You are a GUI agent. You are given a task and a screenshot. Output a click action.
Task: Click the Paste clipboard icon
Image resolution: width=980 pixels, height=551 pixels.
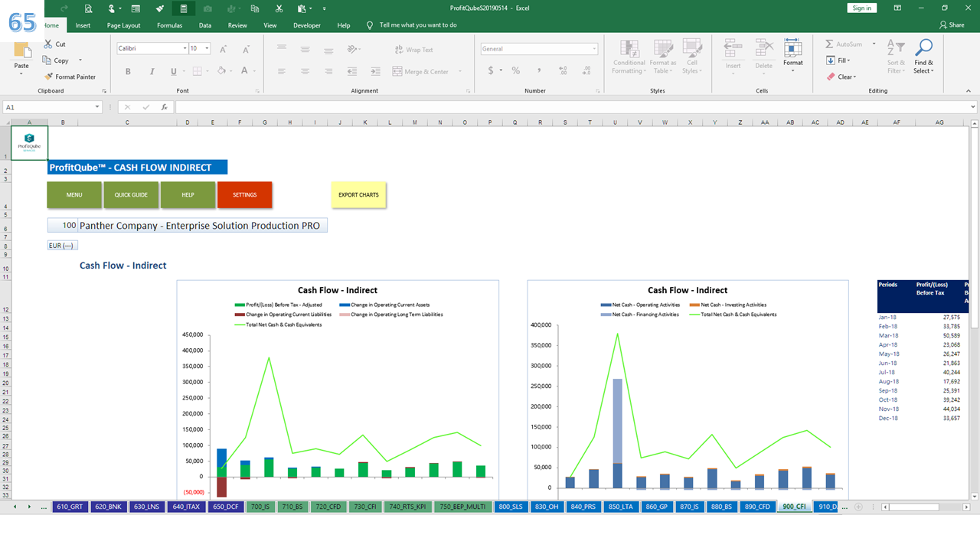coord(21,51)
